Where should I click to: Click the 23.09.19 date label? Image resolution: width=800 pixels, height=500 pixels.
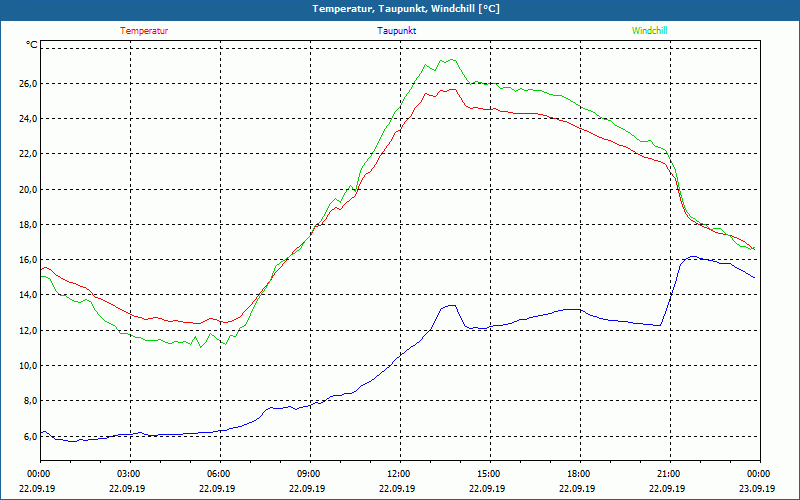[x=757, y=489]
